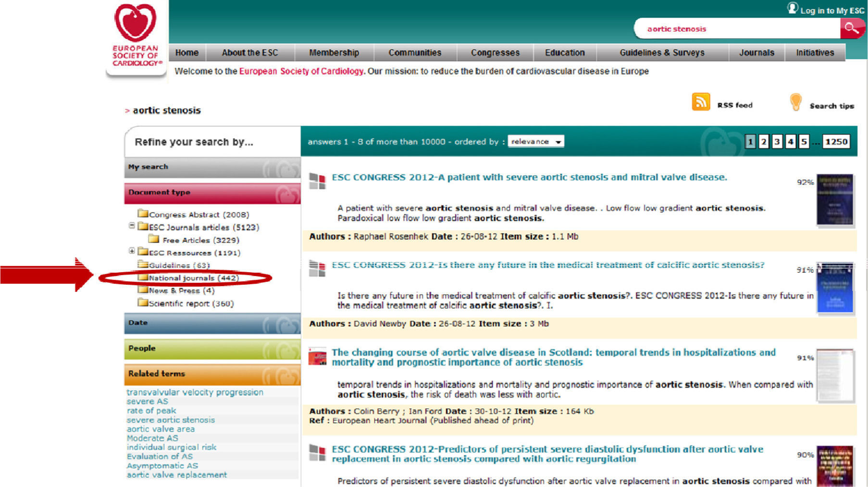This screenshot has height=487, width=868.
Task: Click the Log in to My ESC icon
Action: 792,8
